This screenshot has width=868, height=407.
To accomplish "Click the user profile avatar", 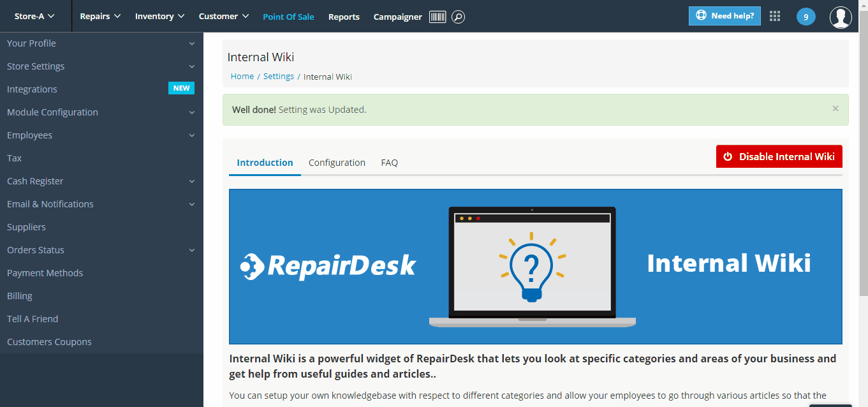I will click(x=841, y=17).
